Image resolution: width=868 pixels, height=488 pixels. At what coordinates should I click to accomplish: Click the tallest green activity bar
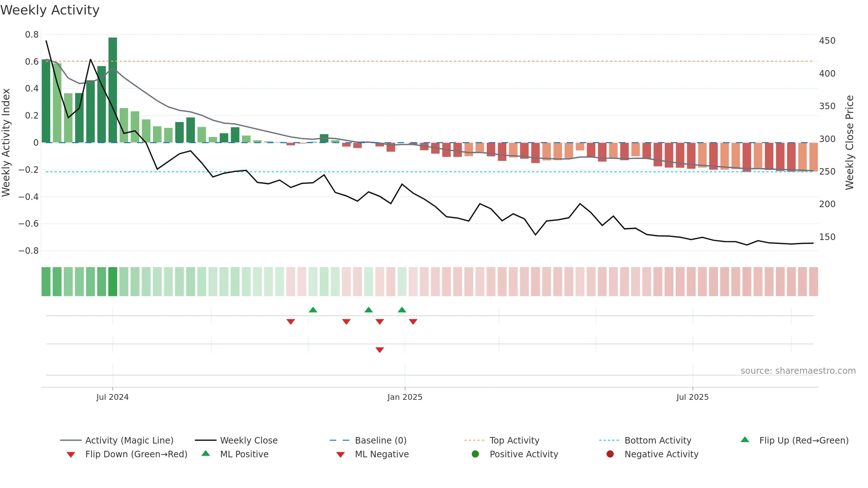pyautogui.click(x=113, y=90)
